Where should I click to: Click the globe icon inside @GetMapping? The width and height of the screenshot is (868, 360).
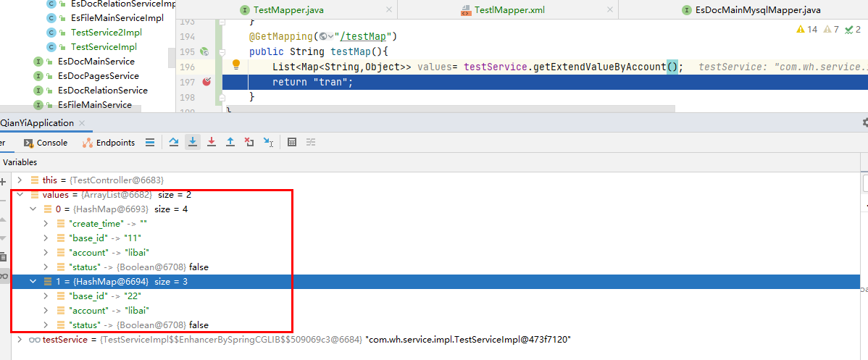pos(323,36)
